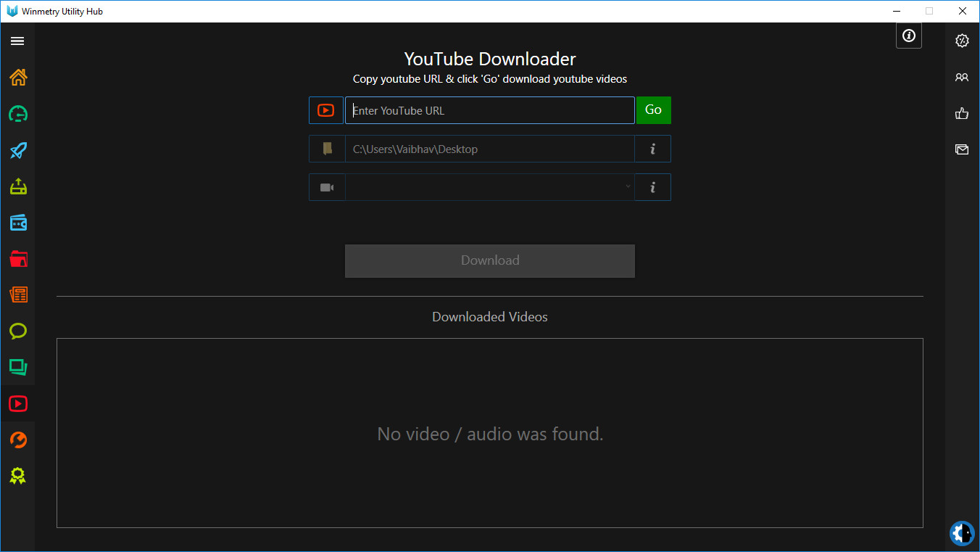The height and width of the screenshot is (552, 980).
Task: Open the orange newspaper icon tool
Action: [x=18, y=295]
